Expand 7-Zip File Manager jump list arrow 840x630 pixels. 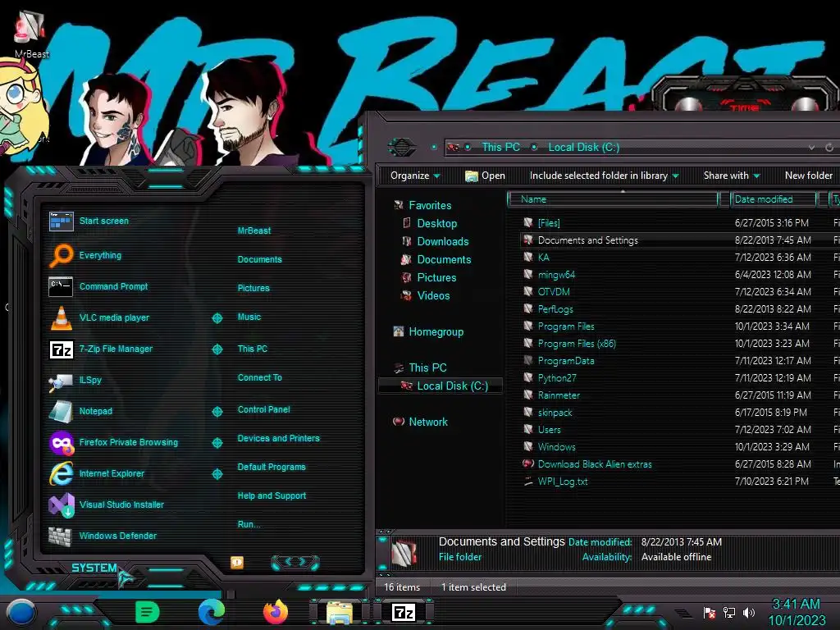[217, 349]
